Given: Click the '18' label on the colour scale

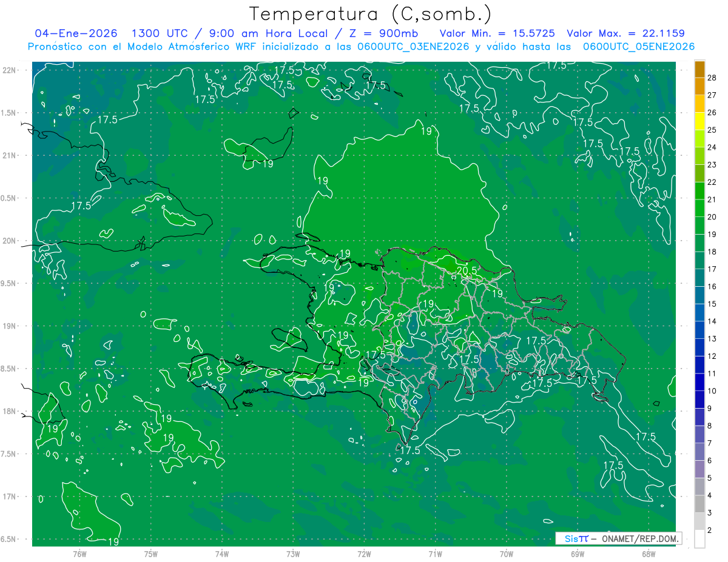Looking at the screenshot, I should (712, 252).
